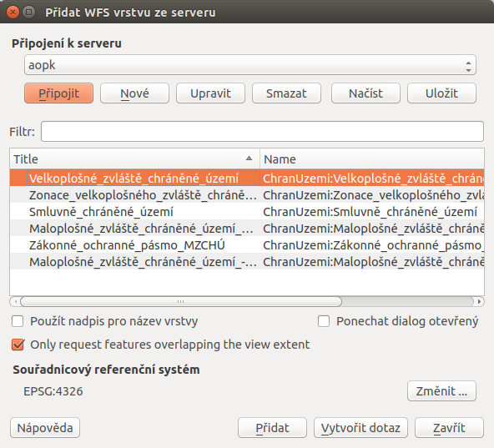This screenshot has width=494, height=448.
Task: Open Nápověda help button
Action: [45, 428]
